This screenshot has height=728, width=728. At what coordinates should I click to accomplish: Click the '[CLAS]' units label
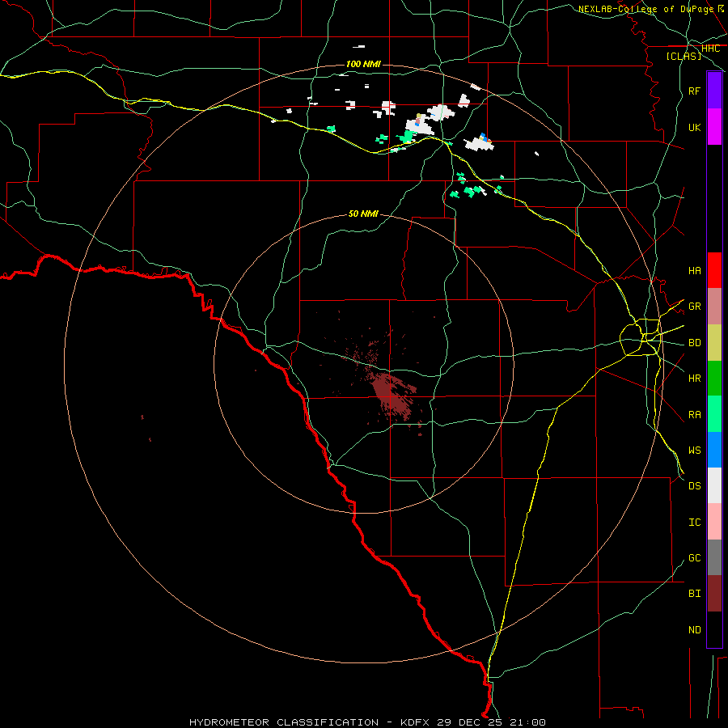point(684,56)
